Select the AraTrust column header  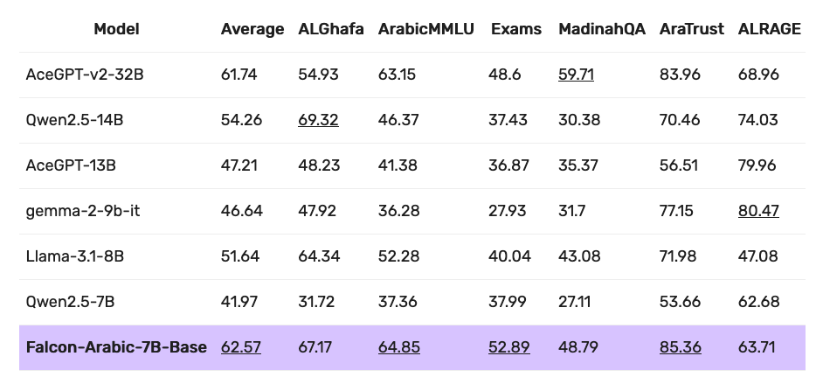(691, 29)
